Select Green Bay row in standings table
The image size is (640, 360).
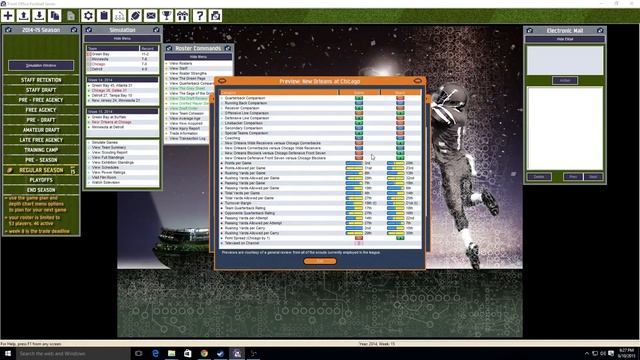pyautogui.click(x=122, y=54)
